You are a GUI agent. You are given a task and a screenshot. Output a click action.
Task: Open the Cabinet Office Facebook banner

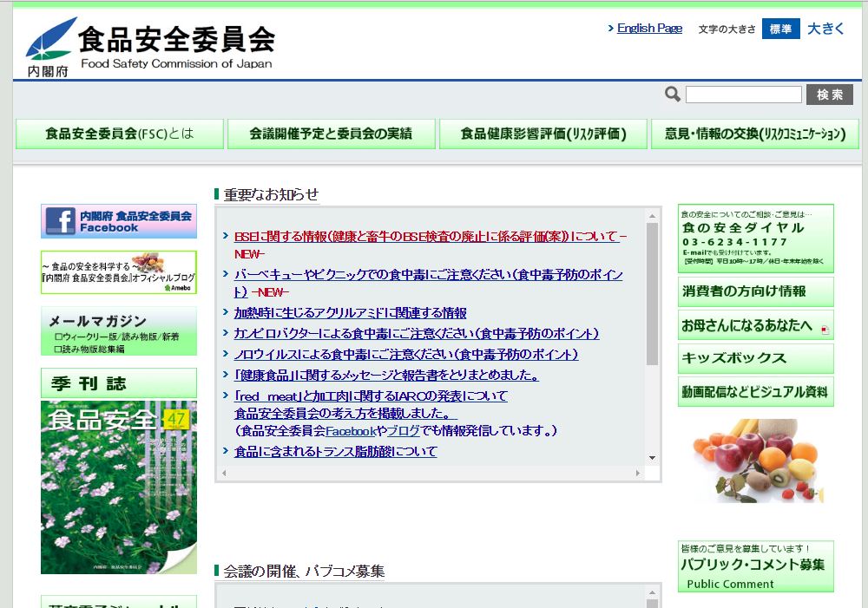(119, 221)
